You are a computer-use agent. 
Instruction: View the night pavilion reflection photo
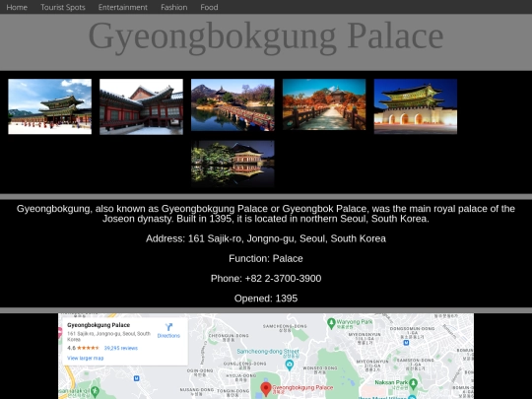coord(233,164)
